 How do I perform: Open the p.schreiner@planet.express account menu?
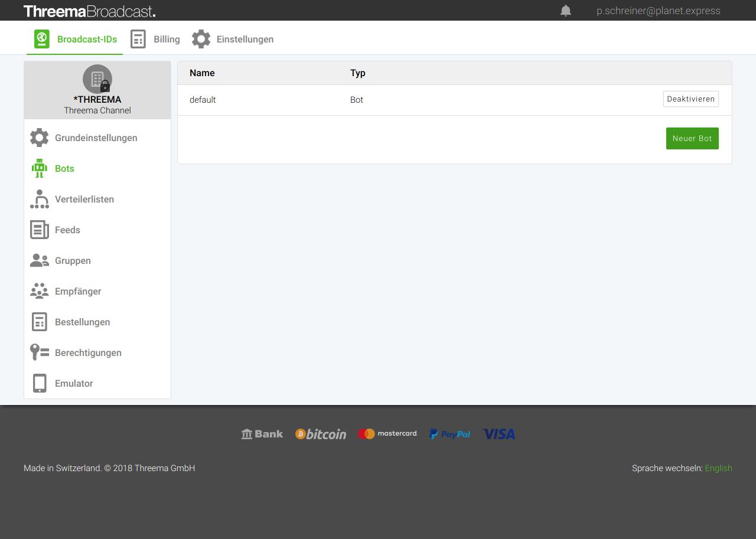point(659,11)
